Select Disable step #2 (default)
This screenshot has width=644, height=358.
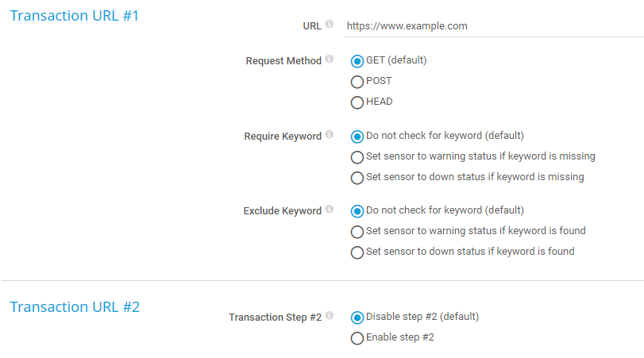pos(357,318)
